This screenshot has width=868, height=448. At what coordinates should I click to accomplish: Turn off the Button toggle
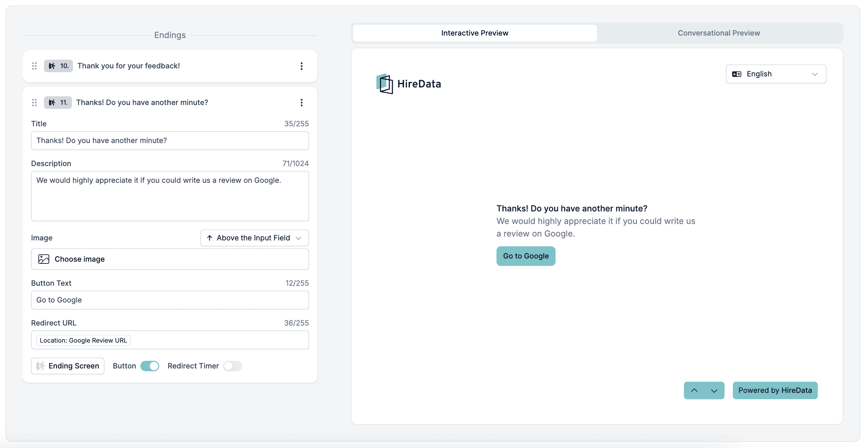[150, 366]
